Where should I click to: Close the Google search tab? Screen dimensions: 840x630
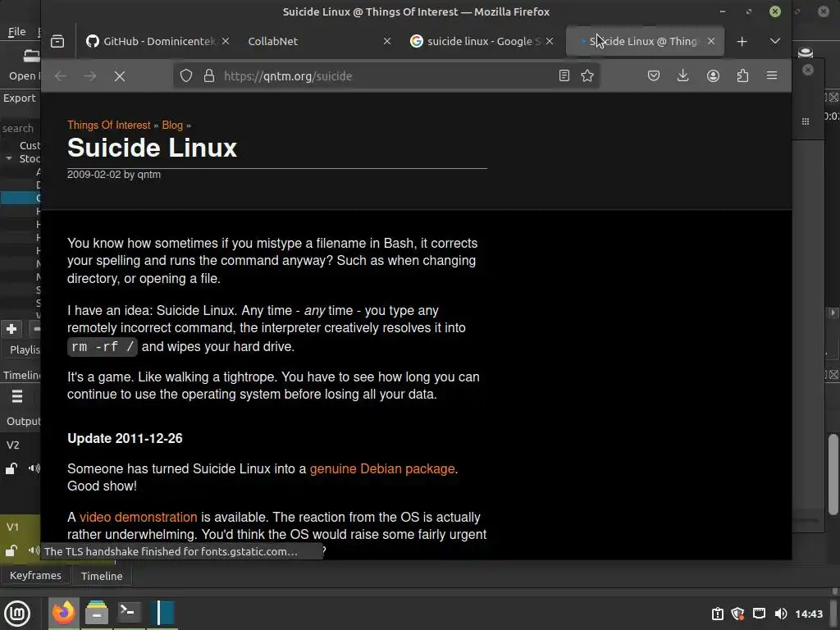click(x=549, y=41)
